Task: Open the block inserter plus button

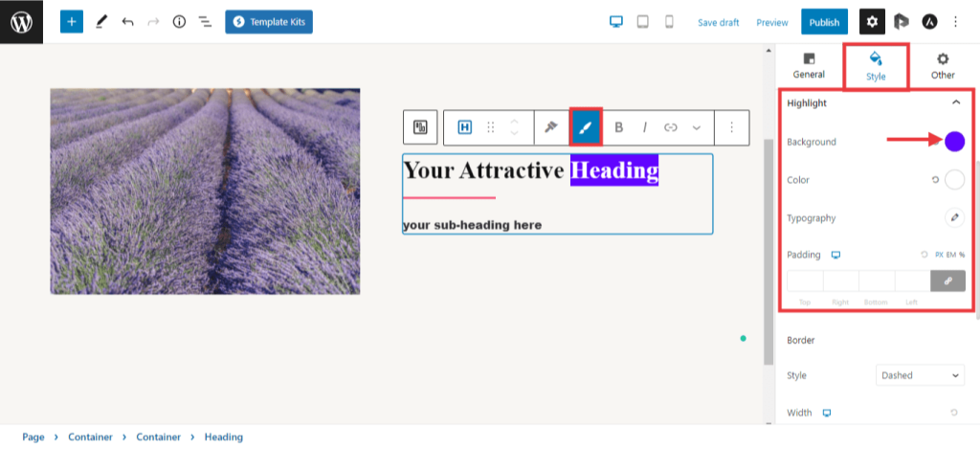Action: (72, 21)
